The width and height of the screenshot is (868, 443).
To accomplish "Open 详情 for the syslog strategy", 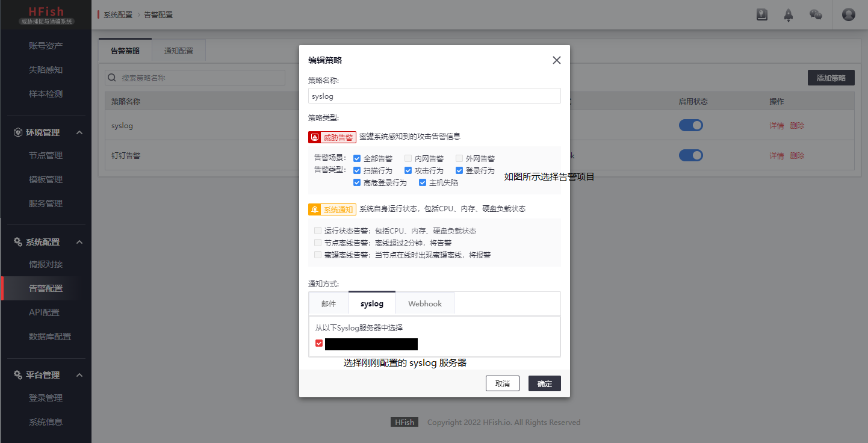I will [x=777, y=126].
